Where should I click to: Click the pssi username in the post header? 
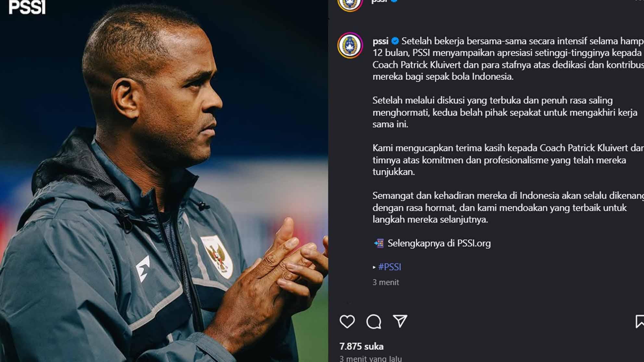pyautogui.click(x=379, y=2)
